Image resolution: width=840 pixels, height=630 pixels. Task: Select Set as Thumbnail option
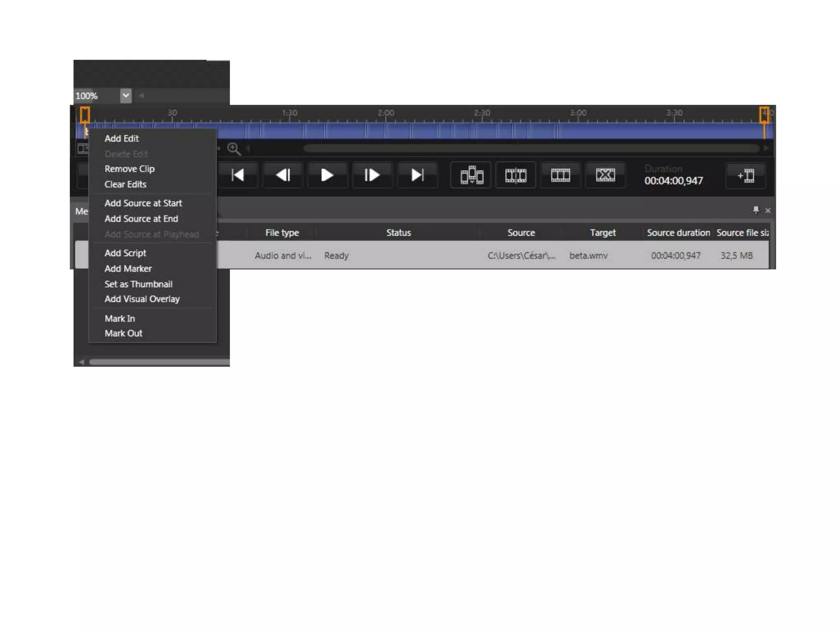pos(138,284)
